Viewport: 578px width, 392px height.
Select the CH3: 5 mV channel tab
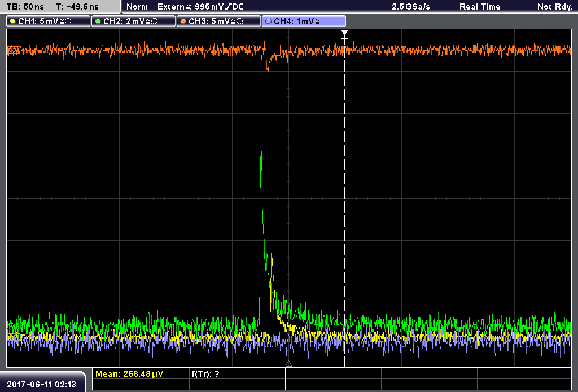[218, 21]
